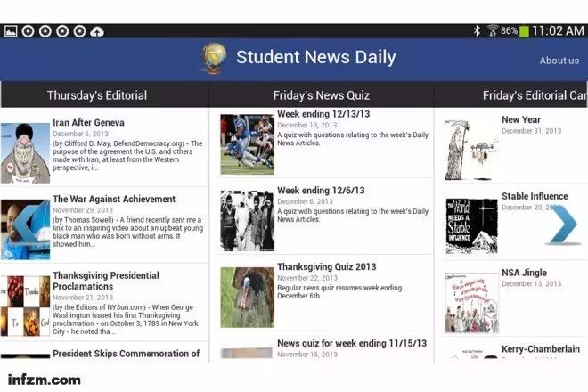Select the date December 5, 2013
The image size is (588, 392).
click(x=80, y=134)
